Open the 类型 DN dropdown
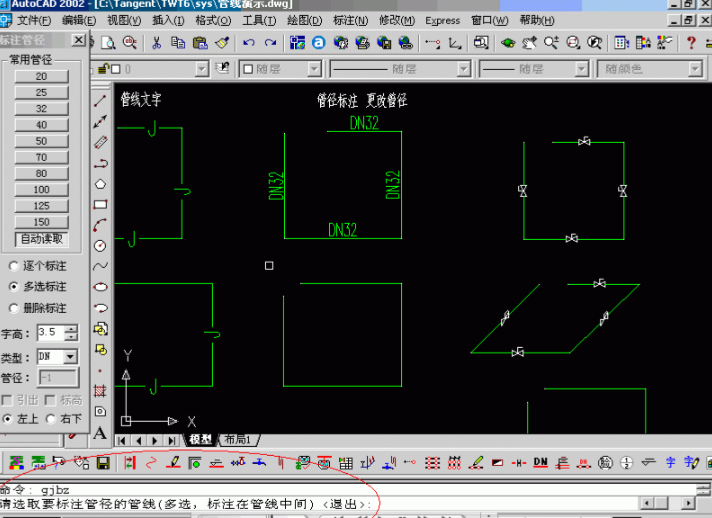The width and height of the screenshot is (712, 518). pyautogui.click(x=70, y=356)
